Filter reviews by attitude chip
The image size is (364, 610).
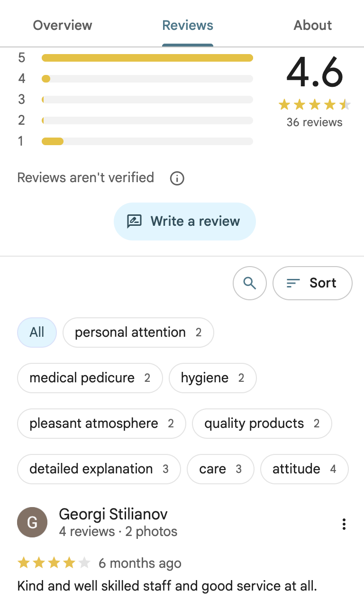tap(304, 469)
